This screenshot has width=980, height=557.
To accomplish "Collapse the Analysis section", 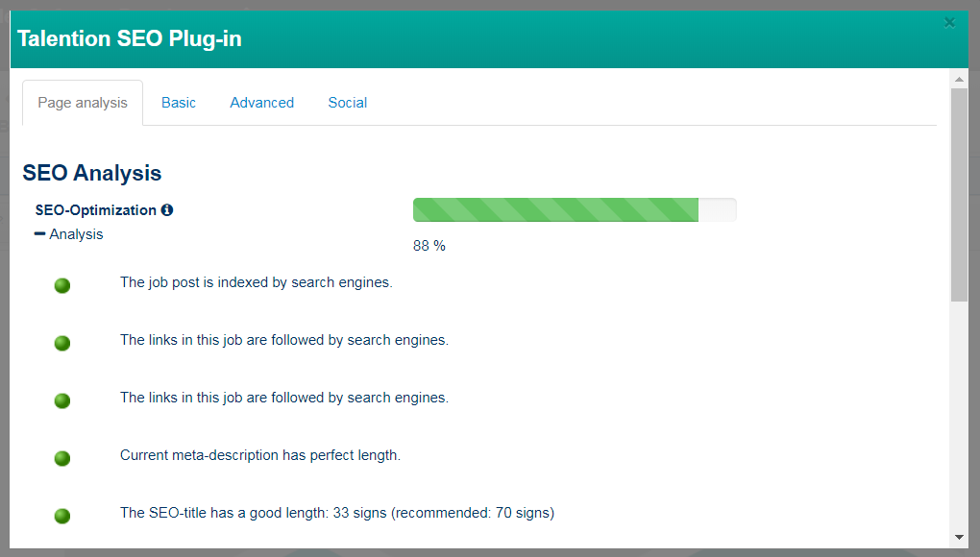I will coord(69,234).
